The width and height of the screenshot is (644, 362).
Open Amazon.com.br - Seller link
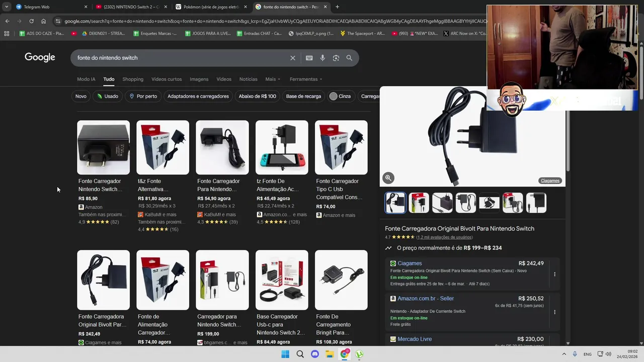tap(426, 299)
